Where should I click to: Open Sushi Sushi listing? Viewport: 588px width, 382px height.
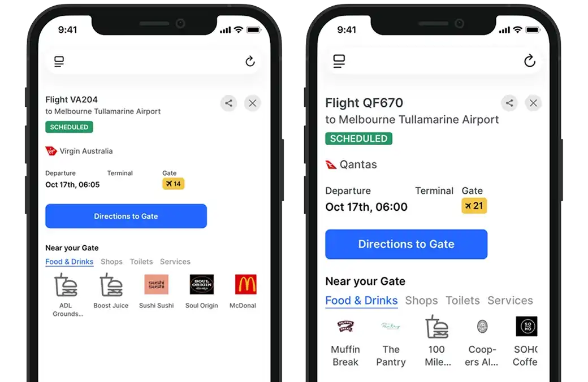[157, 291]
